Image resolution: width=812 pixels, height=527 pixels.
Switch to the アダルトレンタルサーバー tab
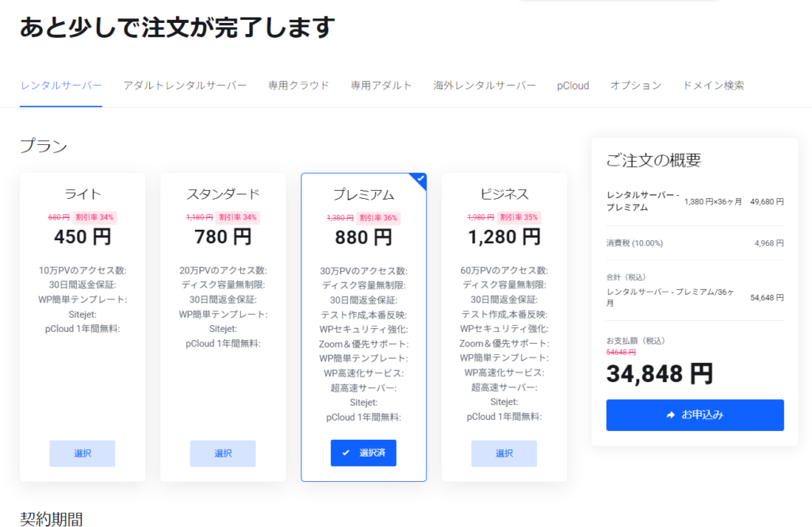pyautogui.click(x=185, y=86)
